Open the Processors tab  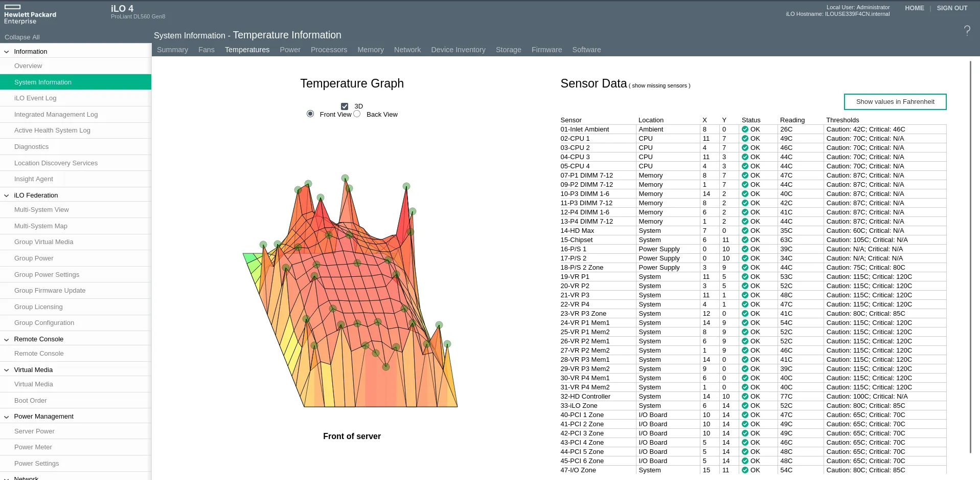click(329, 50)
